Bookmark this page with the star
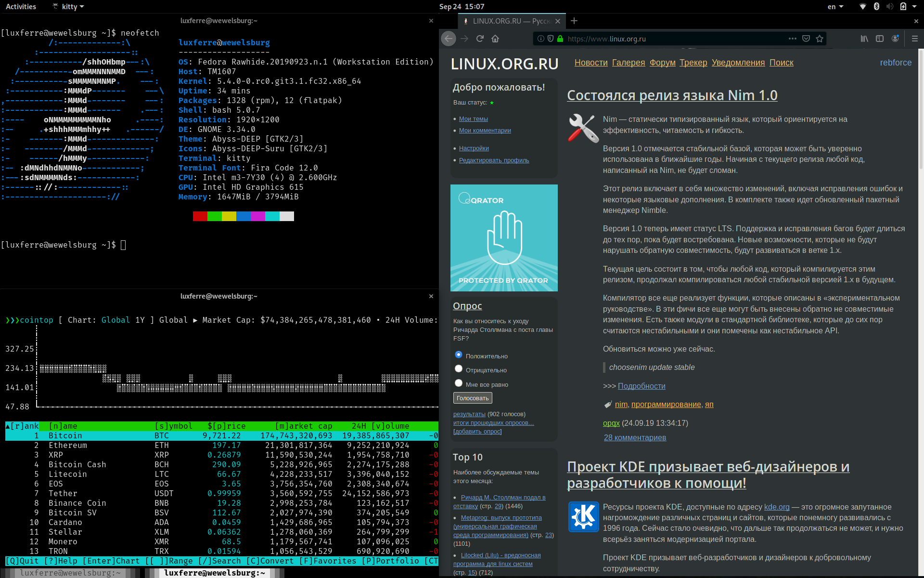 [x=820, y=39]
